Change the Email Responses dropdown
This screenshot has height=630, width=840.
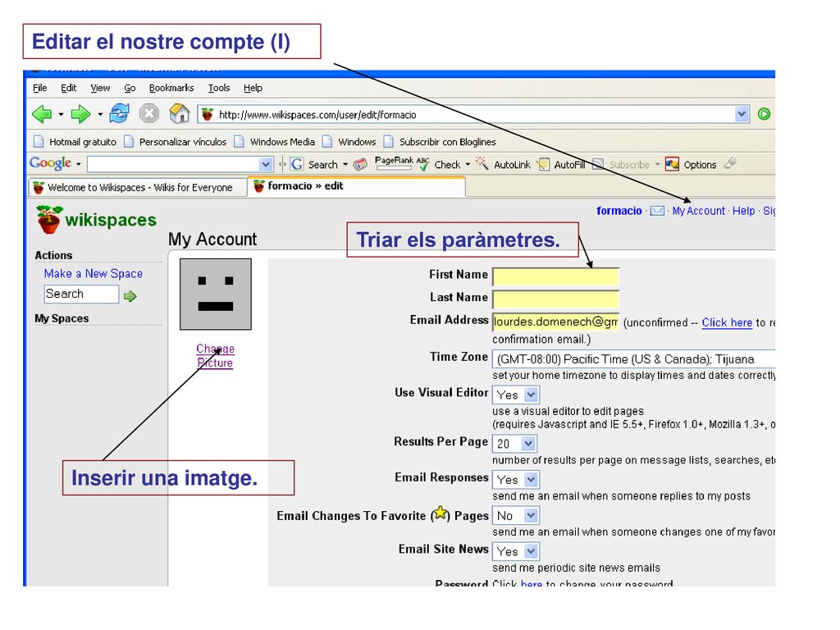coord(515,479)
